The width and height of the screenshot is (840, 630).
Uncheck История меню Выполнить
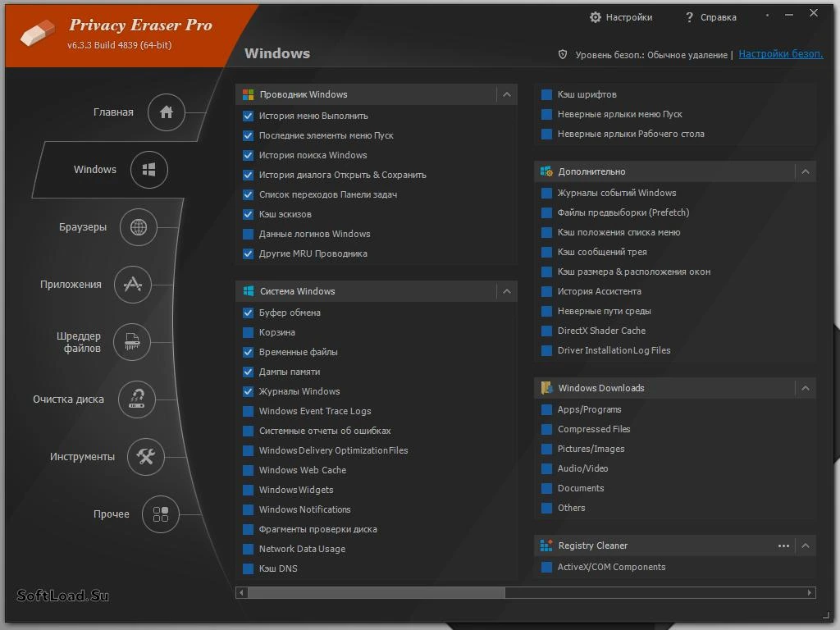pyautogui.click(x=248, y=116)
